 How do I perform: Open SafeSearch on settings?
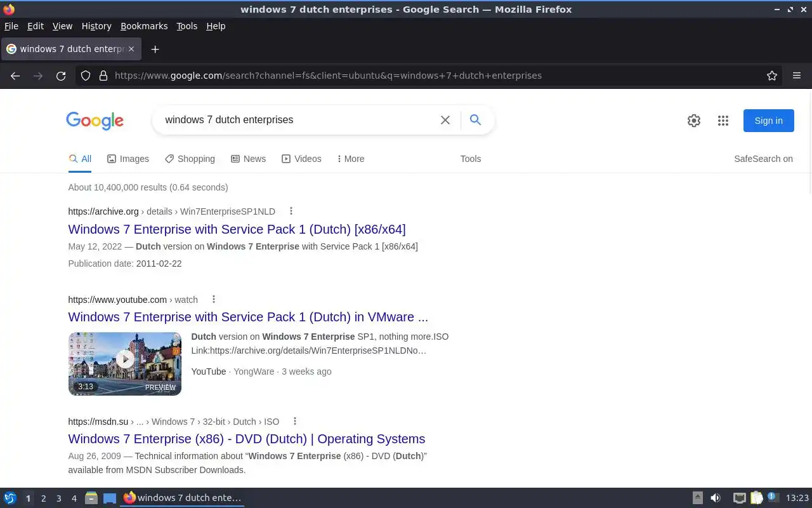pos(763,159)
